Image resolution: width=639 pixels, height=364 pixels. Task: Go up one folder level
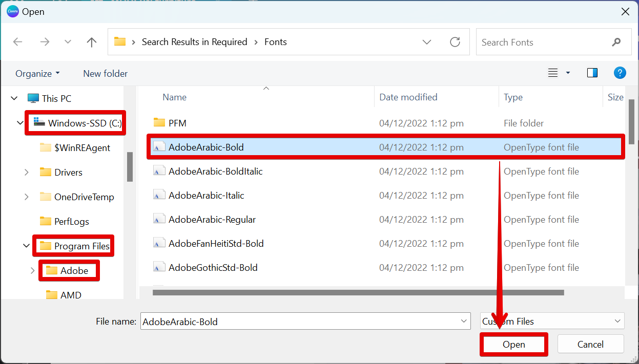[x=92, y=42]
